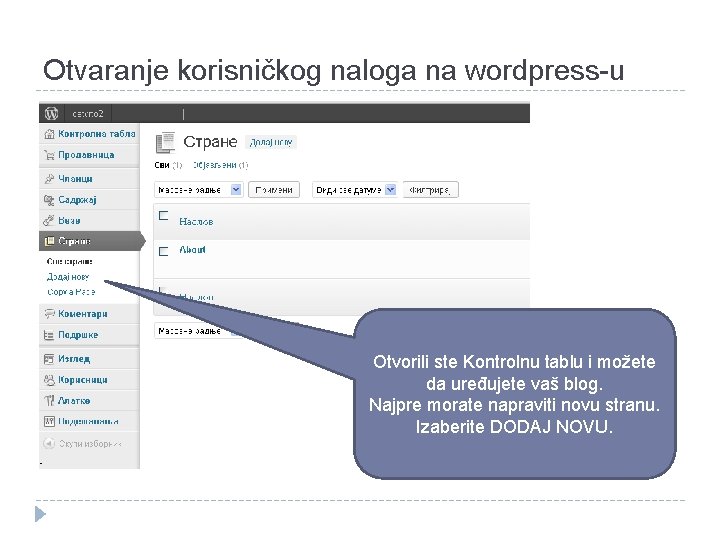Open the Подршке menu item
The height and width of the screenshot is (540, 720).
pos(90,335)
